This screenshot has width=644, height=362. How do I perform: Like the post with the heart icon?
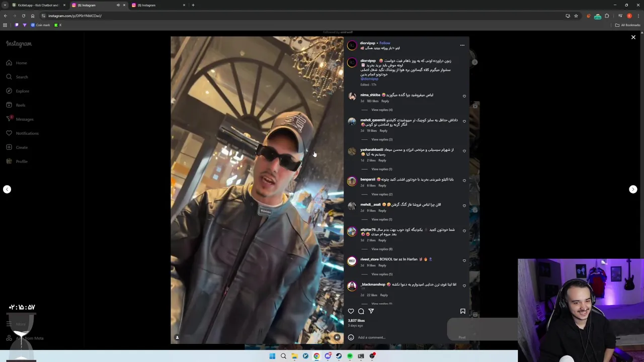(351, 311)
